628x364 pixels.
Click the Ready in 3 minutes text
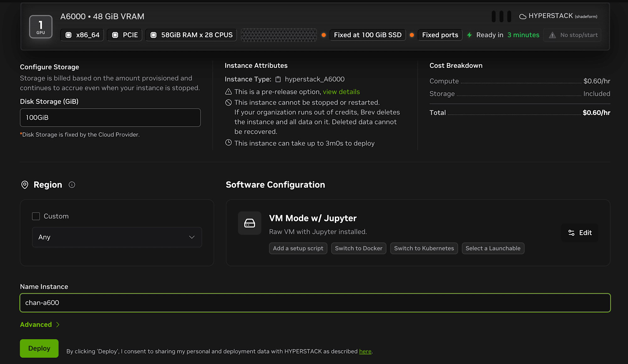[508, 35]
